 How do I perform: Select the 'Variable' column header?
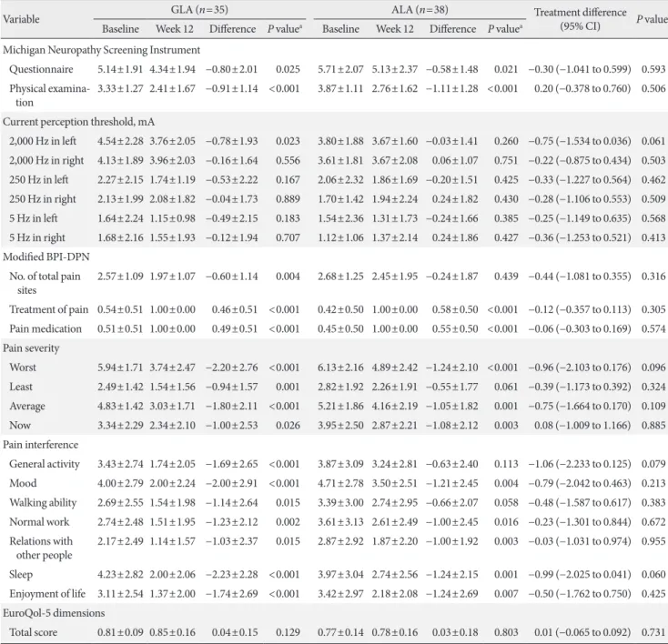(21, 19)
